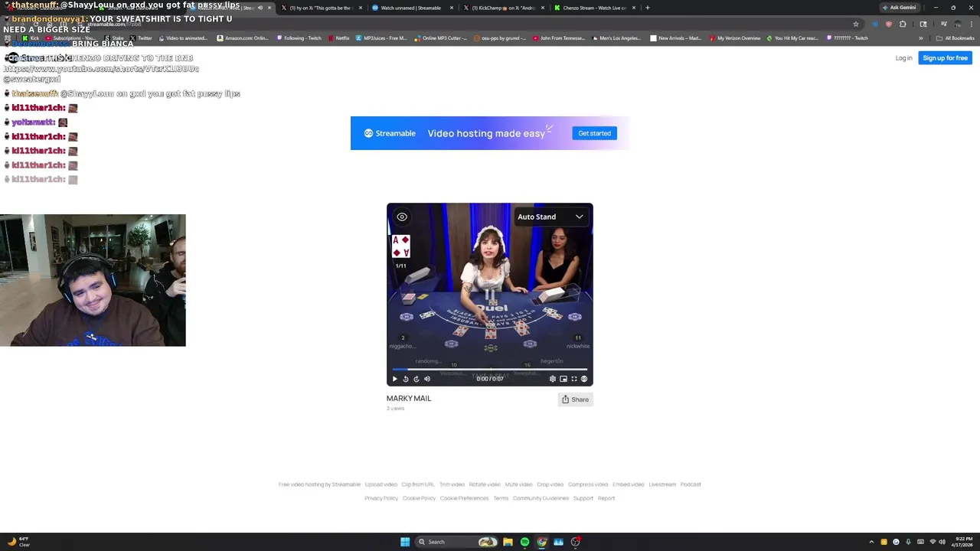
Task: Open the You Hit My Car bookmark
Action: pos(793,38)
